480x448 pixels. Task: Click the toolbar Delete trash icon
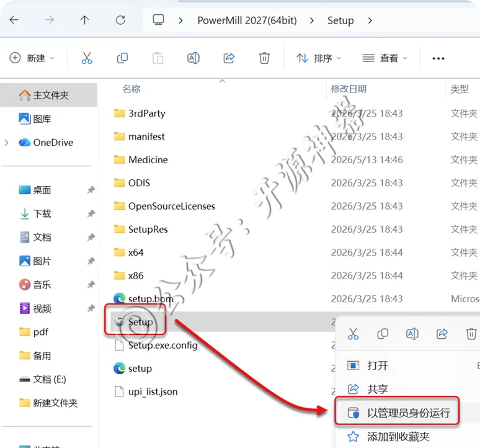click(x=264, y=58)
